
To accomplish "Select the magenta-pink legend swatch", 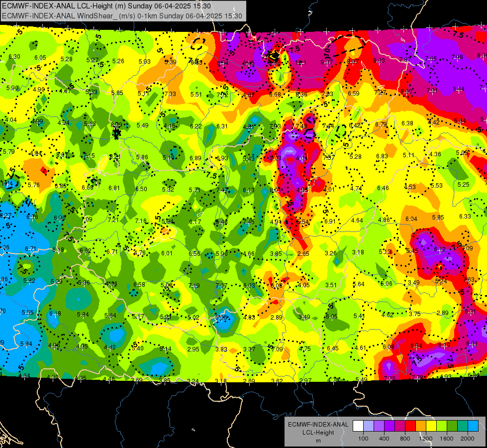I will pos(400,426).
